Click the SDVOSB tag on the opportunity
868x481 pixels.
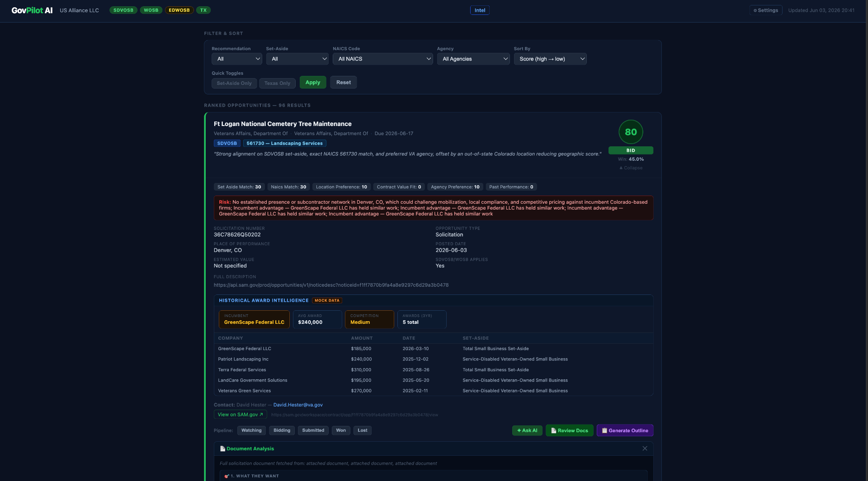(227, 143)
